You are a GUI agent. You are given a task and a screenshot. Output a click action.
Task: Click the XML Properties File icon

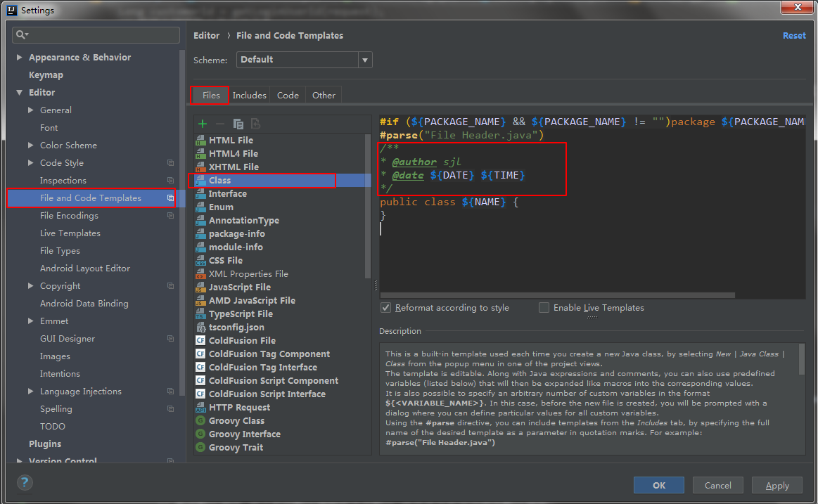tap(200, 274)
